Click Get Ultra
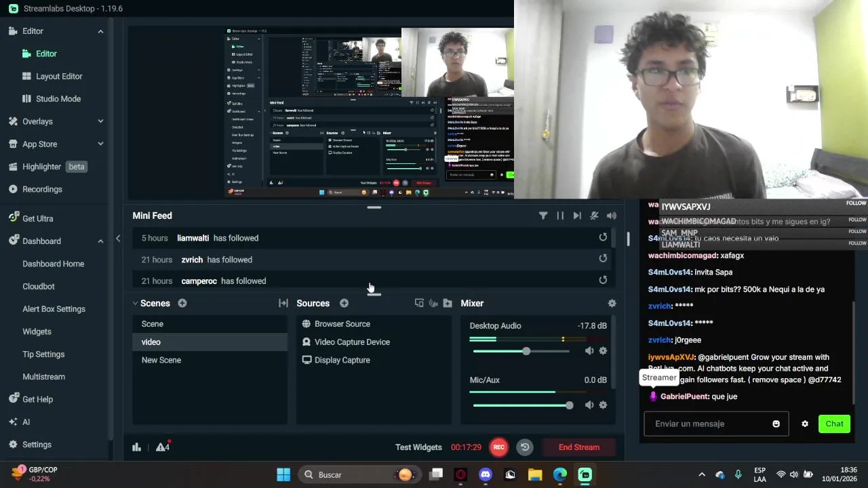Viewport: 868px width, 488px height. click(x=37, y=218)
